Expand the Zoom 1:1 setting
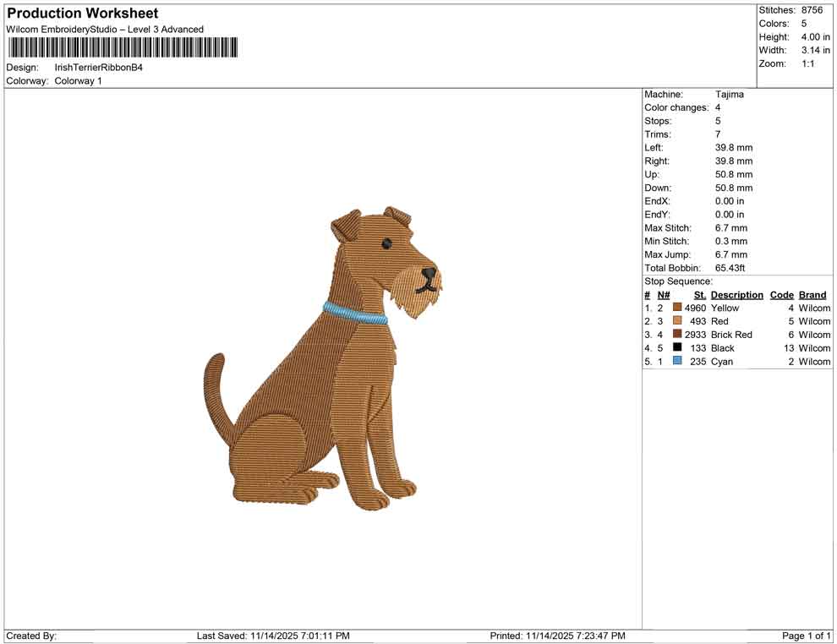 click(x=808, y=63)
